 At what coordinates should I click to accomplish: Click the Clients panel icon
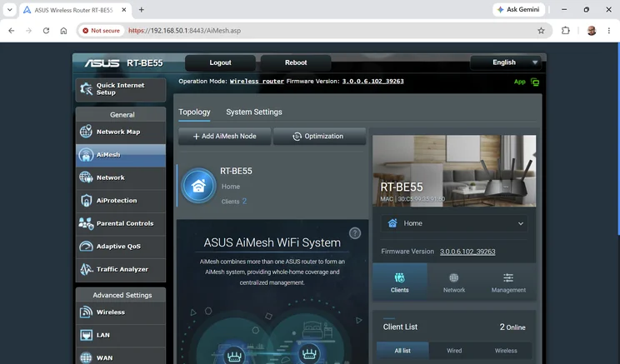pyautogui.click(x=400, y=278)
